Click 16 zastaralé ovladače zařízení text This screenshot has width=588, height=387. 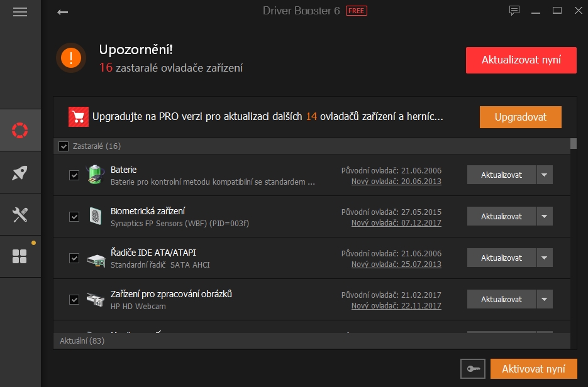[171, 68]
